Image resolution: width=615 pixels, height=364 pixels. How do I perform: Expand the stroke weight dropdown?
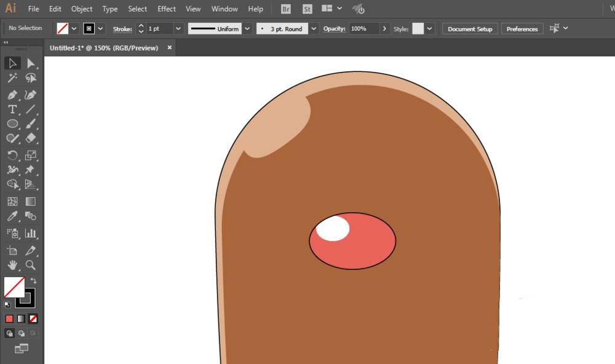178,29
